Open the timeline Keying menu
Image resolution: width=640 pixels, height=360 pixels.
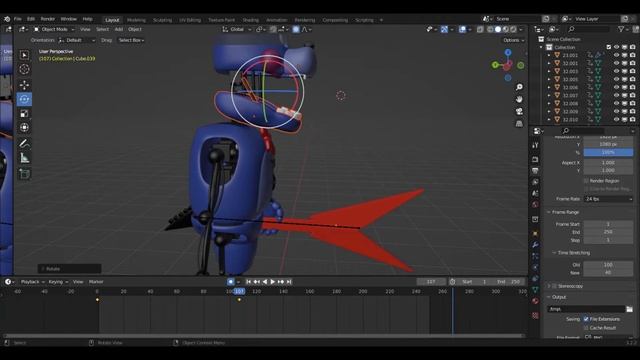58,282
